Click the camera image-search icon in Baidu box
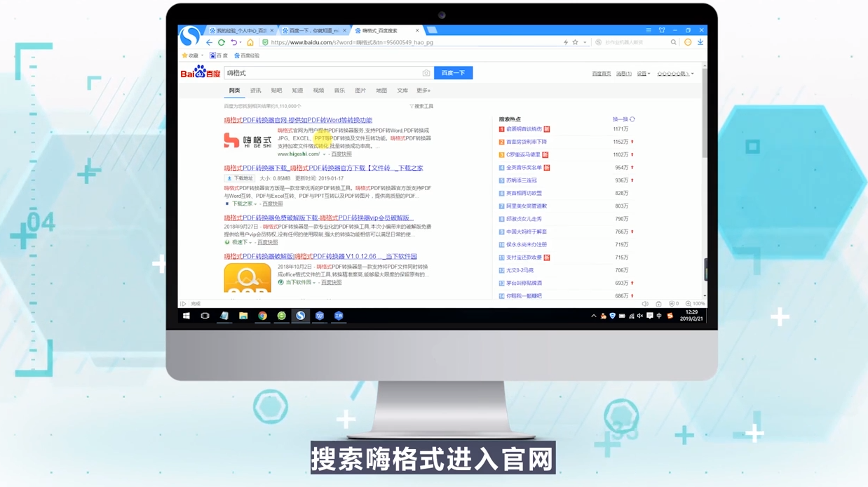Screen dimensions: 868x487 point(426,73)
